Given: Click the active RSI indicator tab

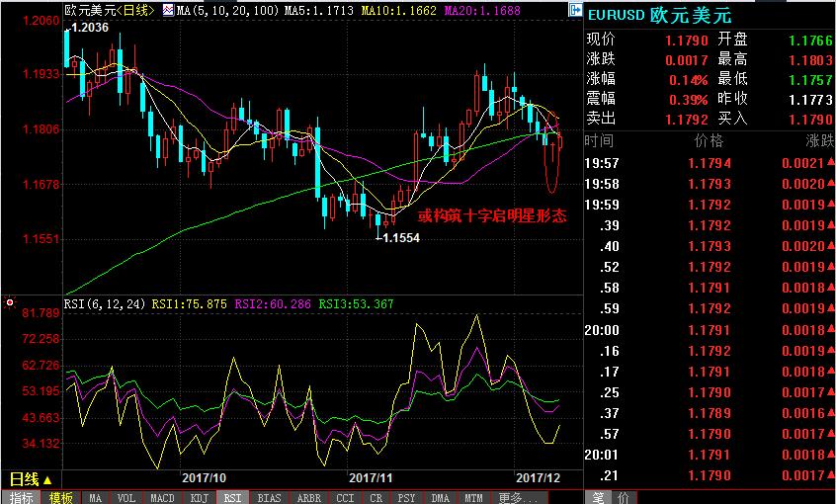Looking at the screenshot, I should 231,497.
